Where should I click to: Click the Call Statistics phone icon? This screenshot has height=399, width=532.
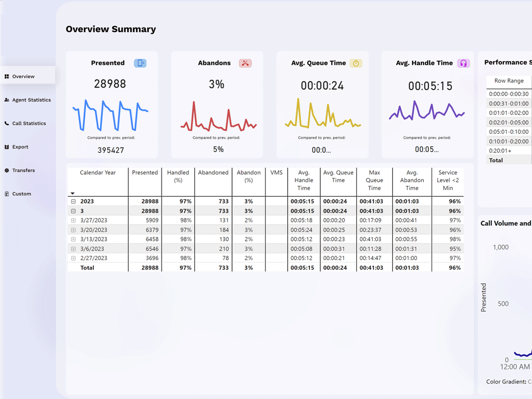pos(7,124)
